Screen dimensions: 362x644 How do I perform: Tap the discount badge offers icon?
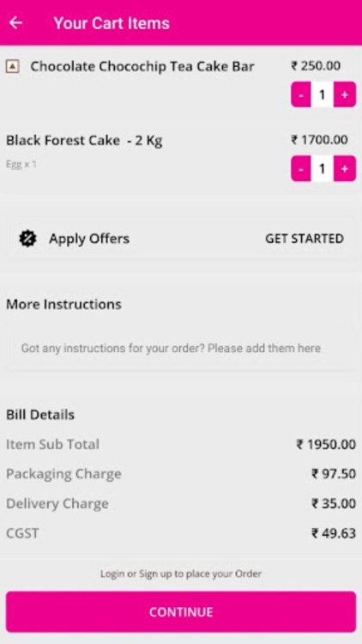click(x=28, y=239)
